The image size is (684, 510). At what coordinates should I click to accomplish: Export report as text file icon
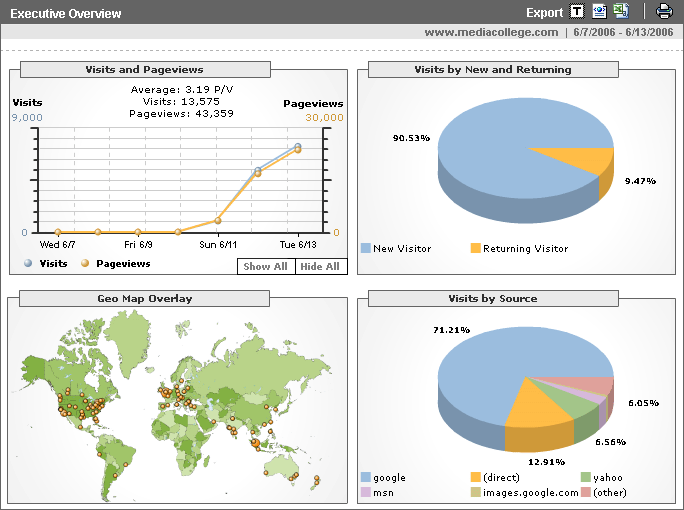(x=577, y=11)
